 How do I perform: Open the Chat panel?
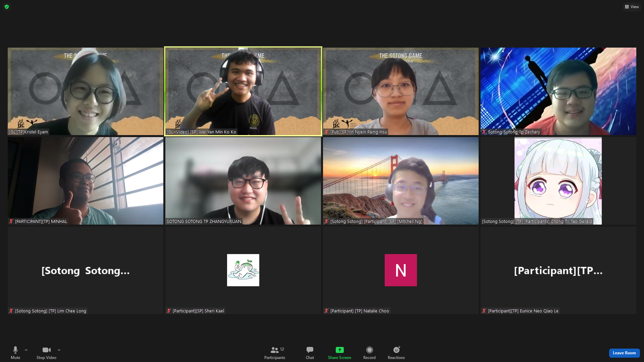pos(310,350)
